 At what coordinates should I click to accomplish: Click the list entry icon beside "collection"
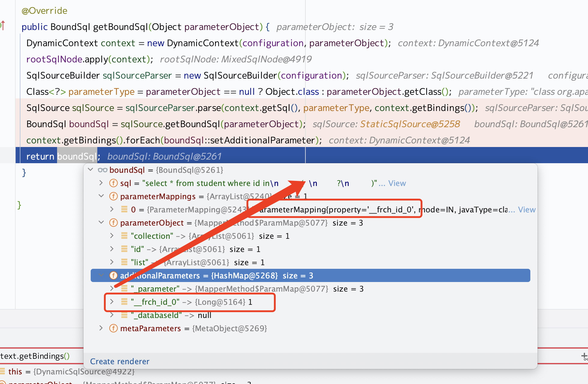tap(124, 236)
